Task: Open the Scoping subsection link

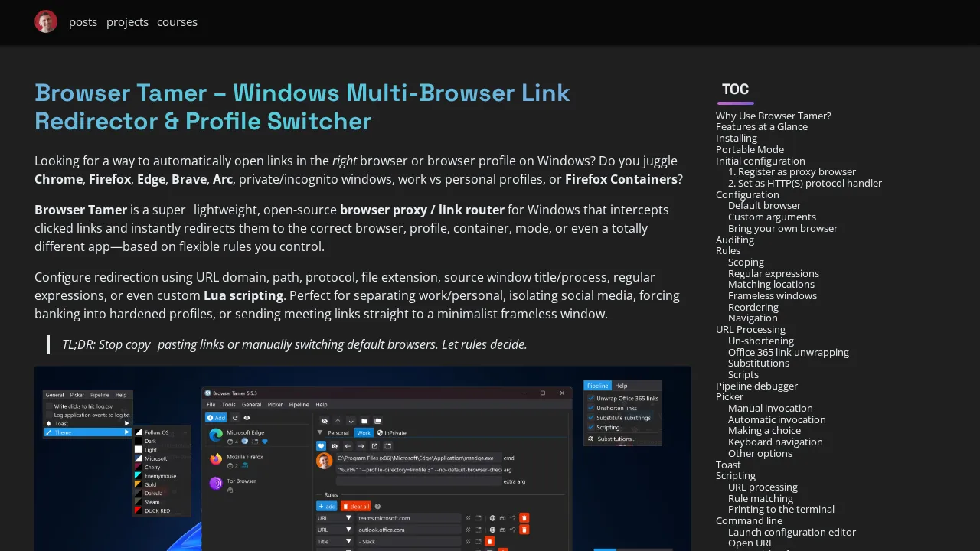Action: 746,262
